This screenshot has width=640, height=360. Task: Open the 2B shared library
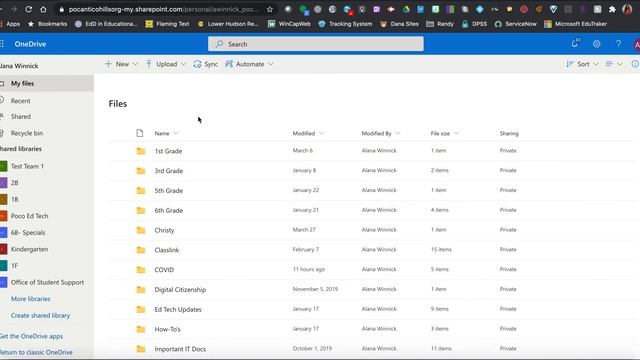[15, 183]
